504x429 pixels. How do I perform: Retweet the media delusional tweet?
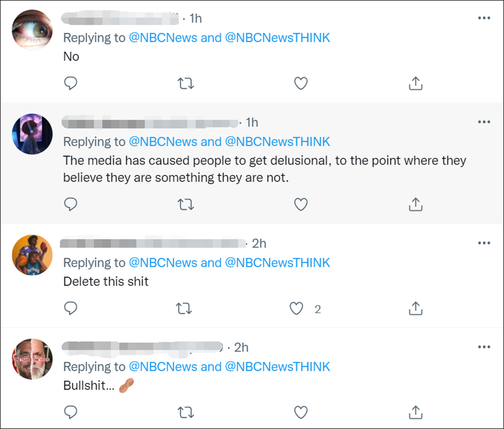185,205
